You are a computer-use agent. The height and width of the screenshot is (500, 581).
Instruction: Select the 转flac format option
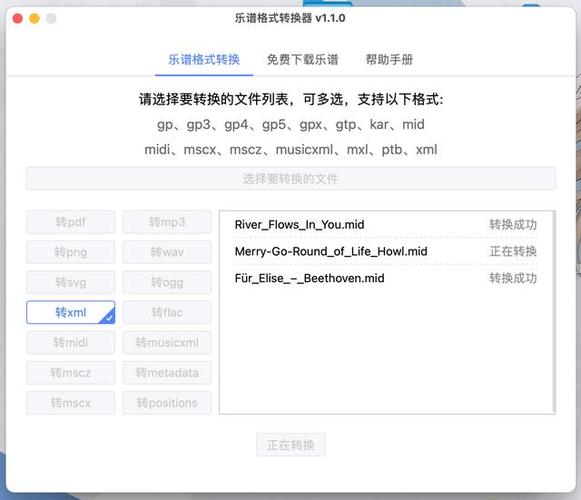[167, 312]
